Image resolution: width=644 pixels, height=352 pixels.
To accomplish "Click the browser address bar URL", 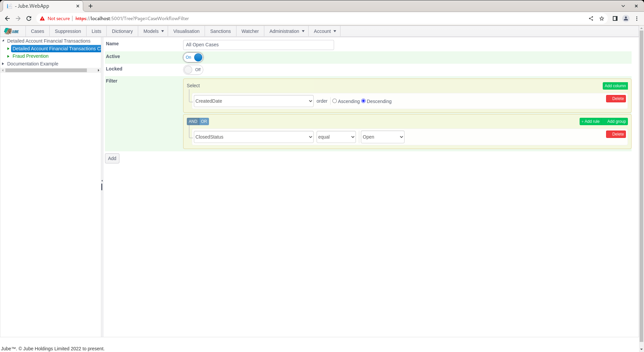I will [x=132, y=18].
